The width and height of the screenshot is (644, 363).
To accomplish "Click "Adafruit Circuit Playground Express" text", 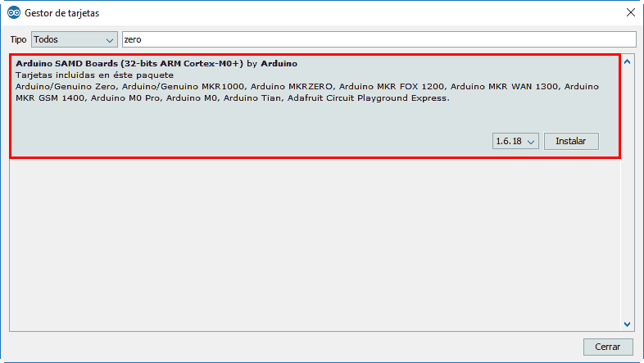I will click(x=367, y=98).
